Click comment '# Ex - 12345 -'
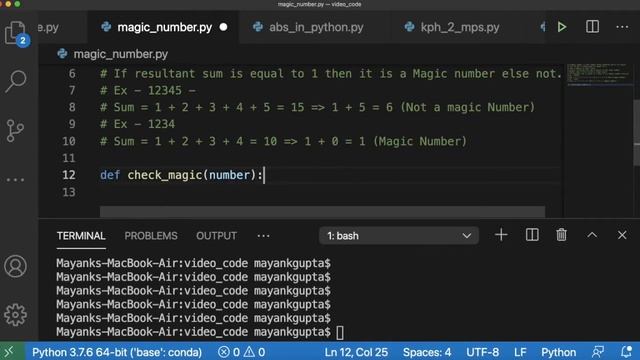 148,90
